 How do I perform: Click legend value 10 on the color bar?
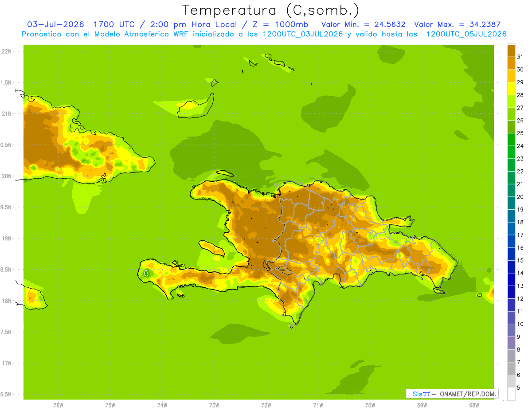tap(520, 324)
